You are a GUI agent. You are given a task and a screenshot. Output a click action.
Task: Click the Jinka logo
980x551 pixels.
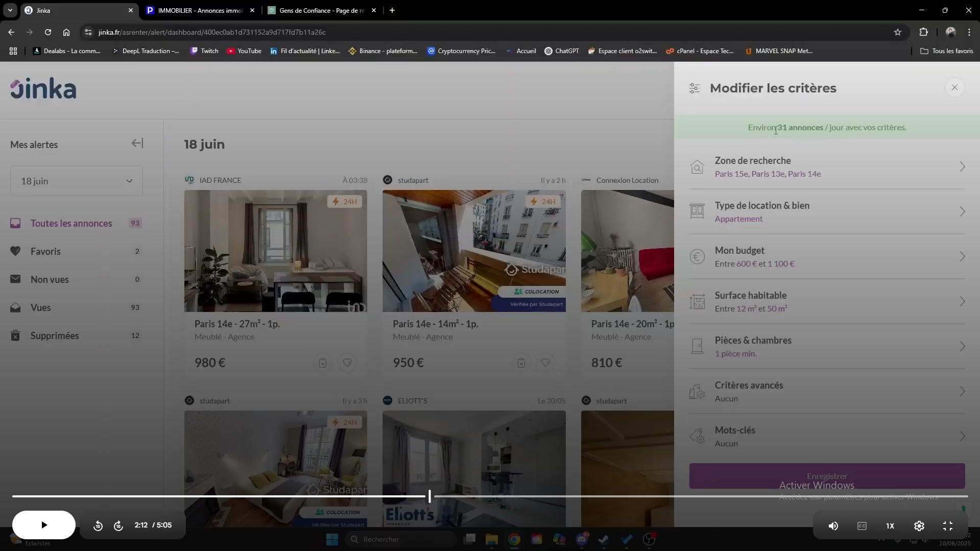43,89
